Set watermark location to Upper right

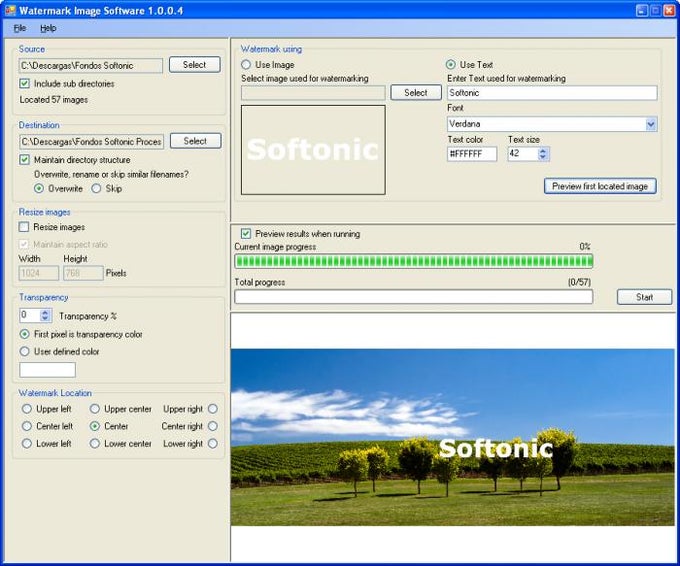(212, 409)
